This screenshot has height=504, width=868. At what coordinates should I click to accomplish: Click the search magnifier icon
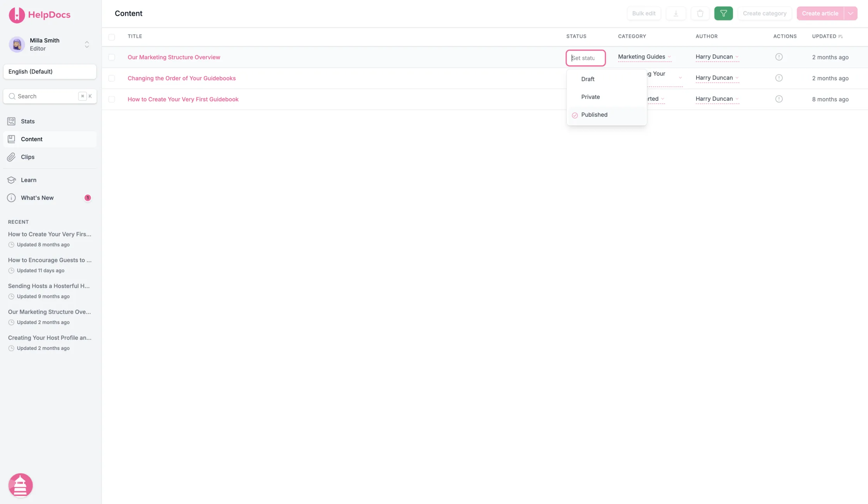(12, 96)
